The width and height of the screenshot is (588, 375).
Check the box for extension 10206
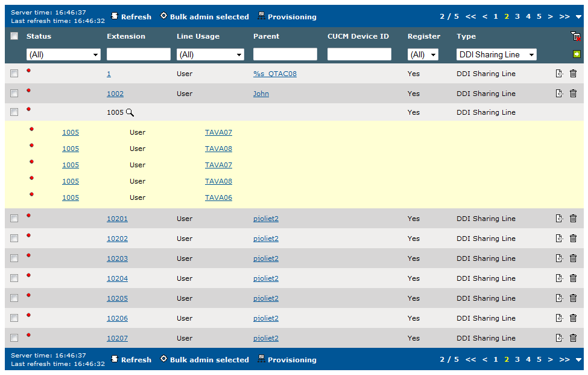14,318
